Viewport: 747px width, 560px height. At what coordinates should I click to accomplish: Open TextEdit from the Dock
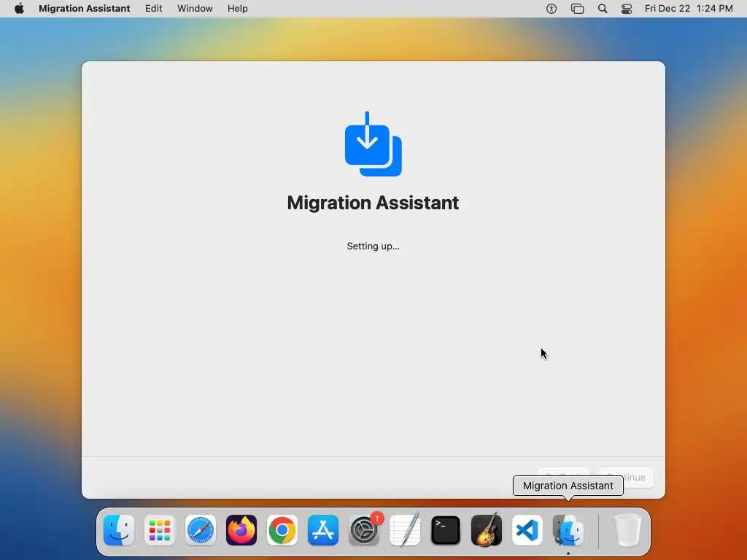405,530
